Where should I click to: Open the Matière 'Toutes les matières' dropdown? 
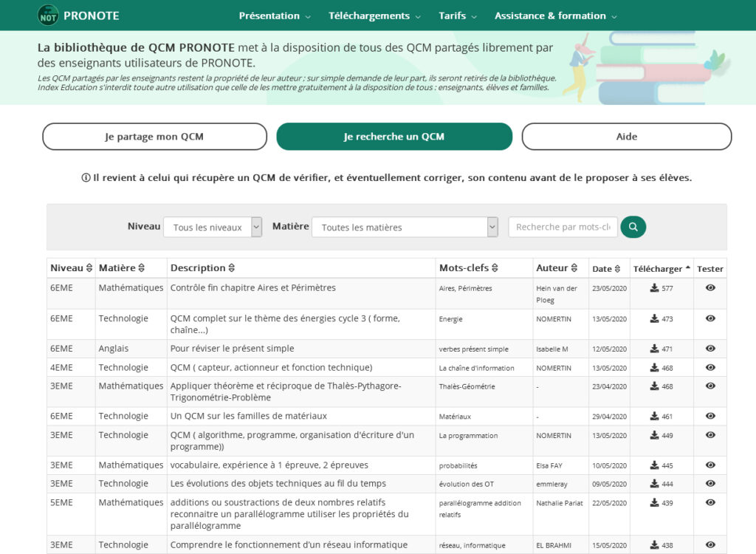[x=405, y=228]
